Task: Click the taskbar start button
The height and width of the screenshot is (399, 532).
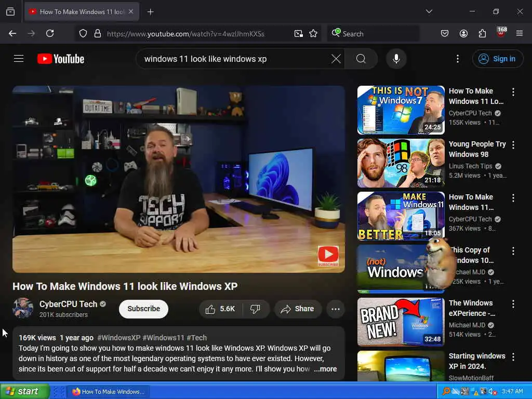Action: click(24, 391)
